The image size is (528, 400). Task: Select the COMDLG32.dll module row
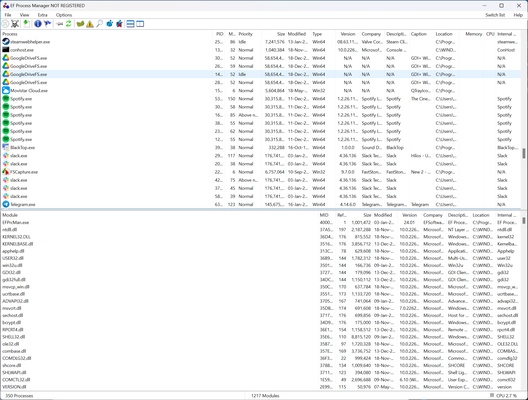[x=260, y=358]
